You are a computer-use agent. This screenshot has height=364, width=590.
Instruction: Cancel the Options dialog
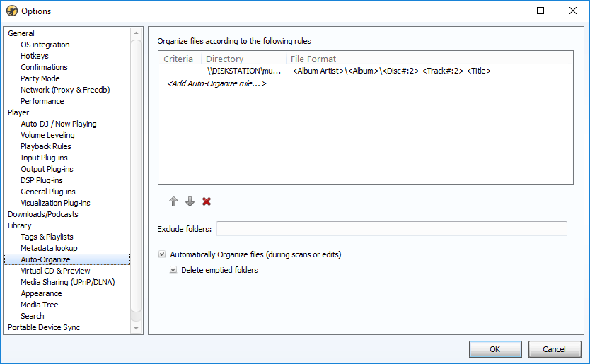(554, 349)
